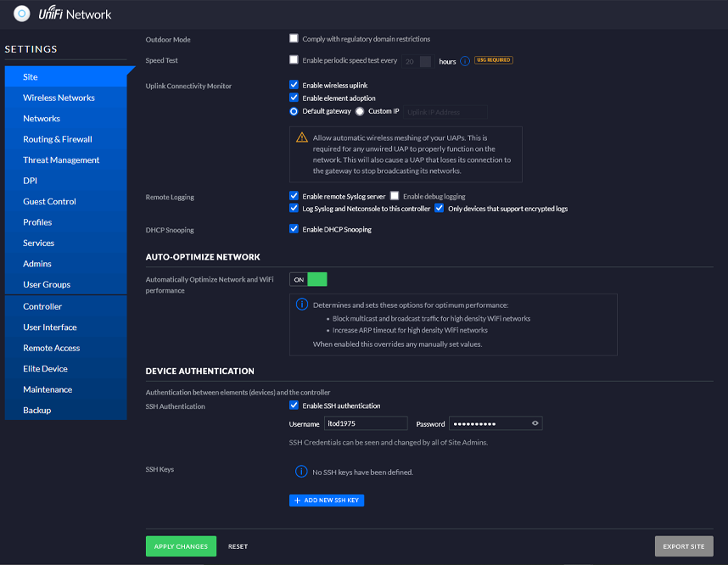Uncheck Enable DHCP Snooping

pyautogui.click(x=294, y=229)
